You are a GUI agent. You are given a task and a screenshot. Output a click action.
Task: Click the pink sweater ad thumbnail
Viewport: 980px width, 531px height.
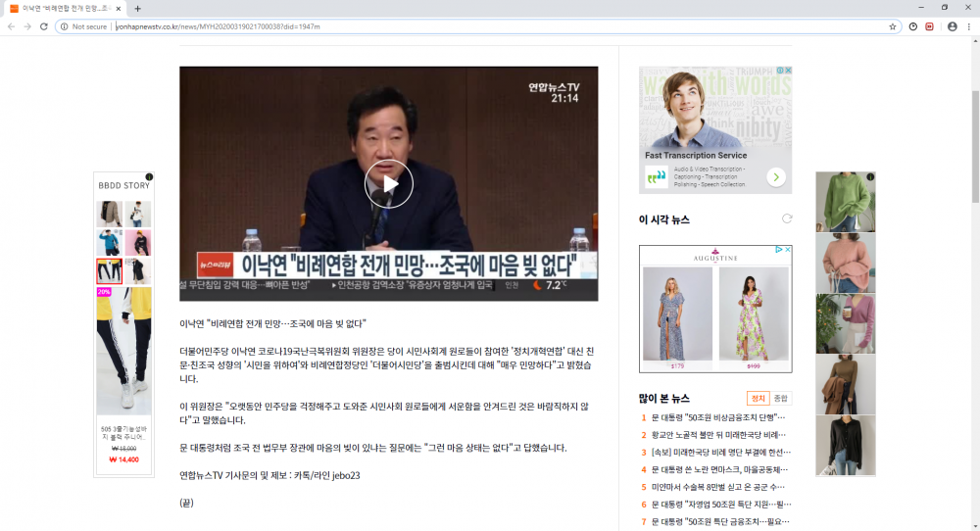(845, 263)
